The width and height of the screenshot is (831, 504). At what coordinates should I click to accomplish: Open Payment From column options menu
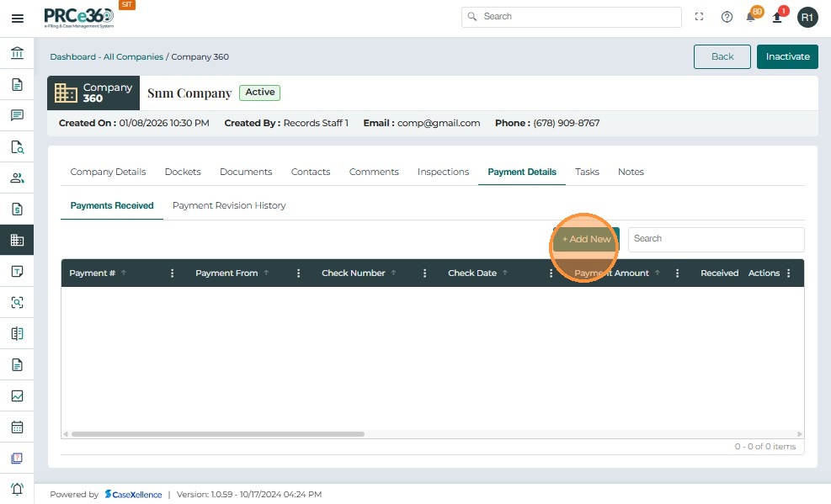tap(298, 273)
